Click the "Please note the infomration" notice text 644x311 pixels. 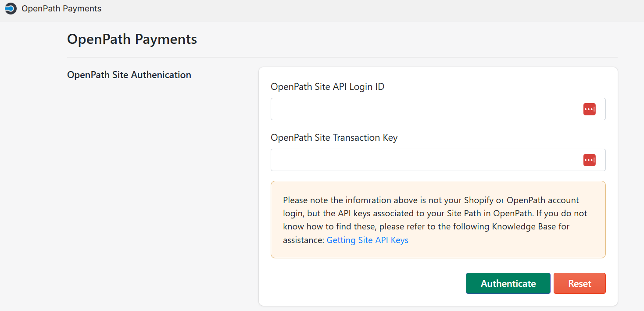(435, 220)
